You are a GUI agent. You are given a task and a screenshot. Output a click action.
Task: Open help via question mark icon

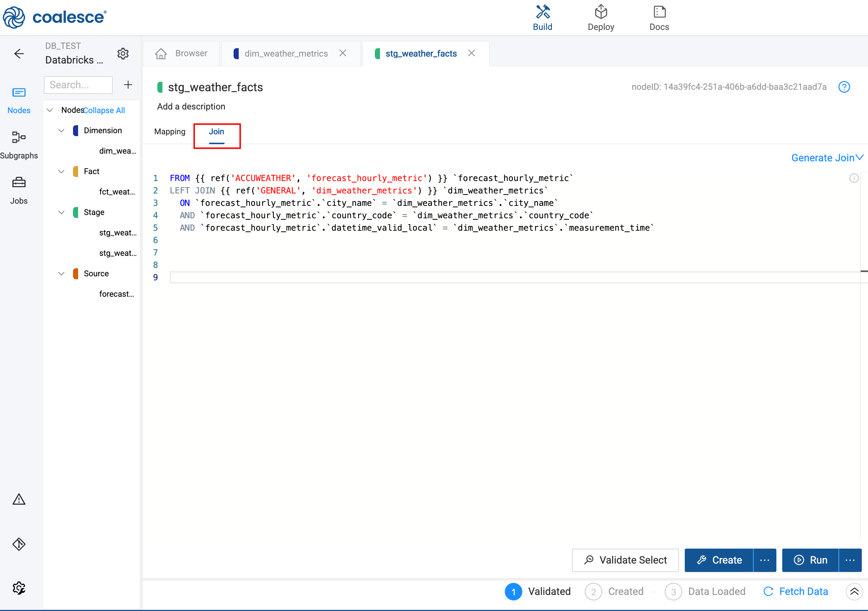[x=844, y=87]
